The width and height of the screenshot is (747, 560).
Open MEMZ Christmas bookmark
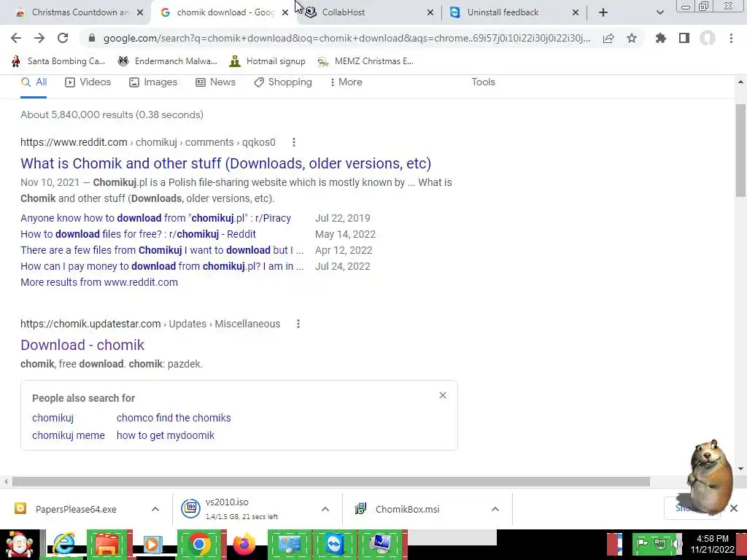click(x=365, y=61)
